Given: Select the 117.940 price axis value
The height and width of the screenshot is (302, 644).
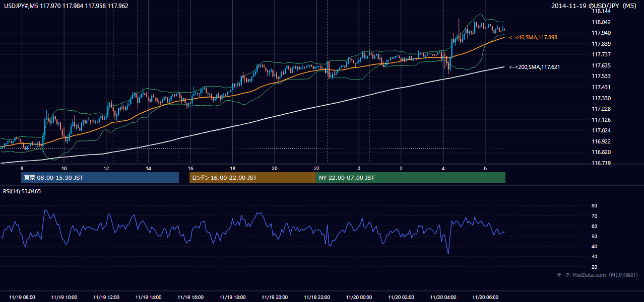Looking at the screenshot, I should [601, 33].
